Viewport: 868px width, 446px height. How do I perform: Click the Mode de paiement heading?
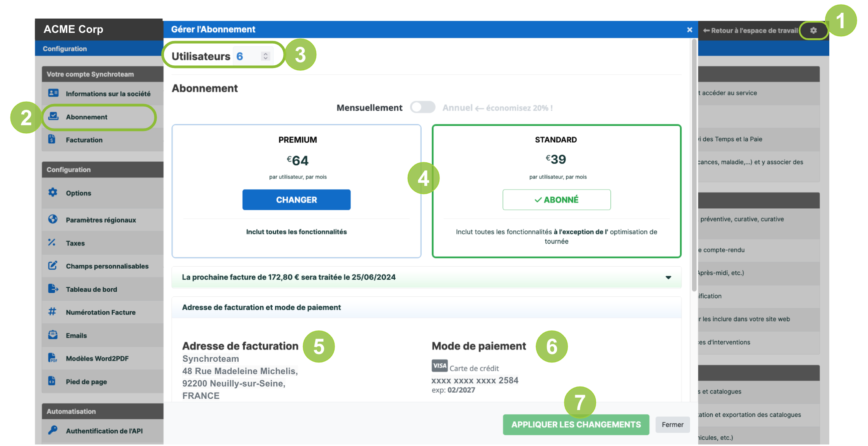(479, 346)
